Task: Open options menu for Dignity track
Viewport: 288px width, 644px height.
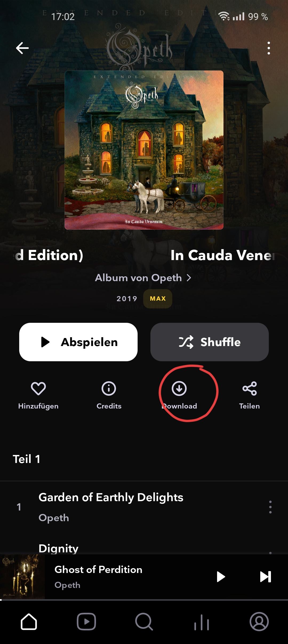Action: pos(270,553)
